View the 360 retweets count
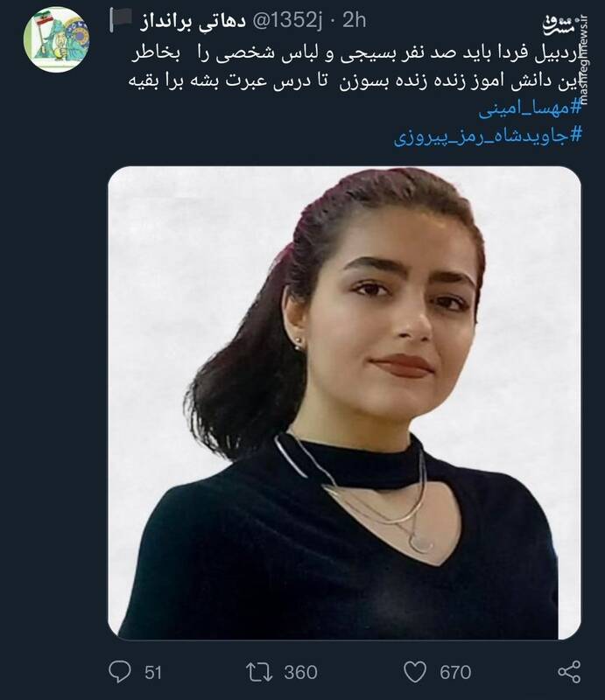This screenshot has height=700, width=605. (x=300, y=672)
